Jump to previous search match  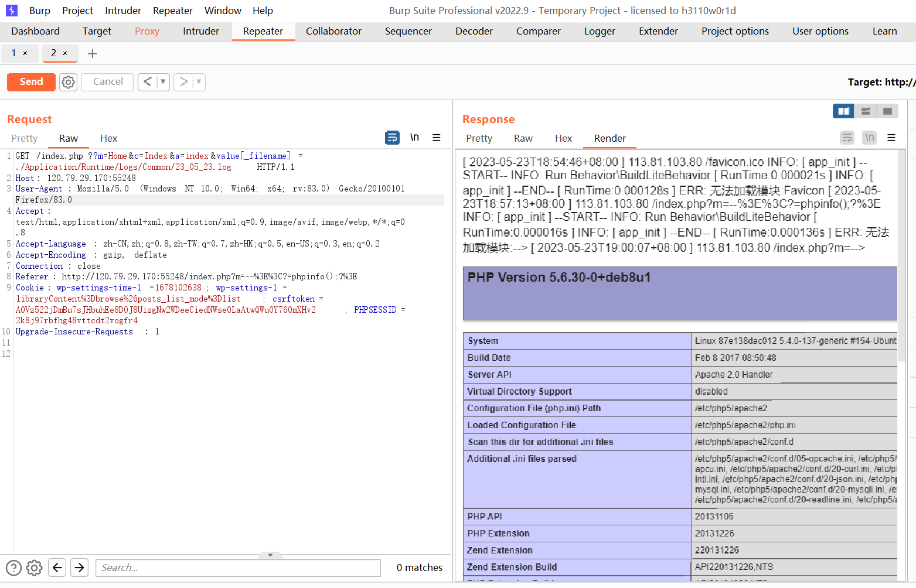point(57,568)
